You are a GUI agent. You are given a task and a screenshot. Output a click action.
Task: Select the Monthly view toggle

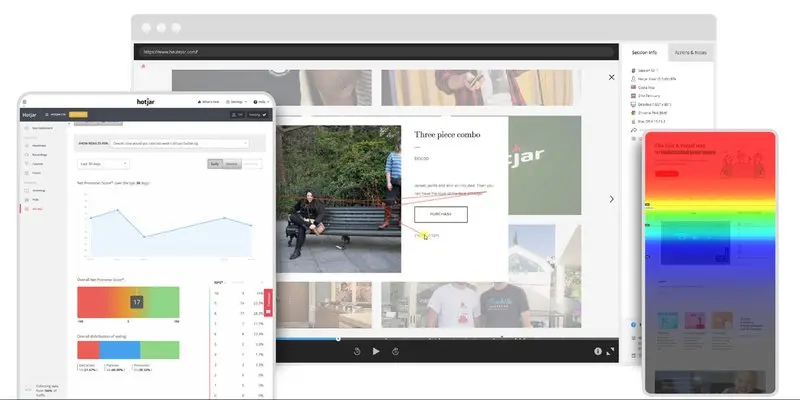click(x=251, y=164)
